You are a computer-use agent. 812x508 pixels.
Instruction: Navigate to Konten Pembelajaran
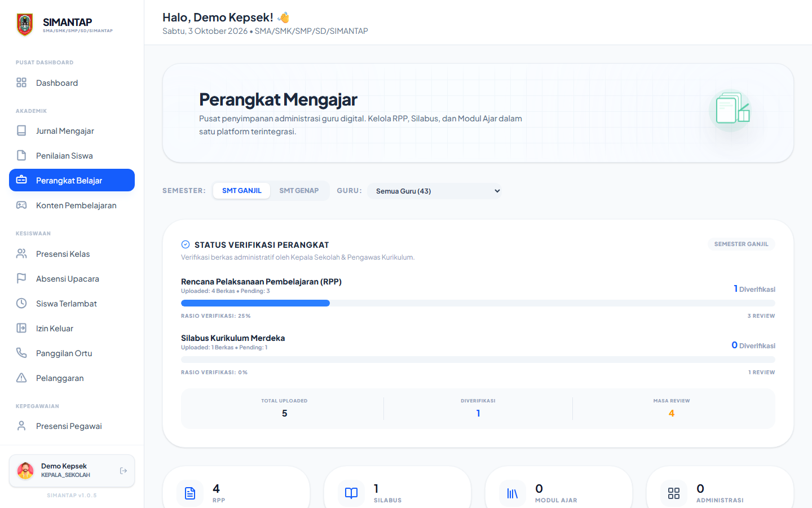pos(72,205)
